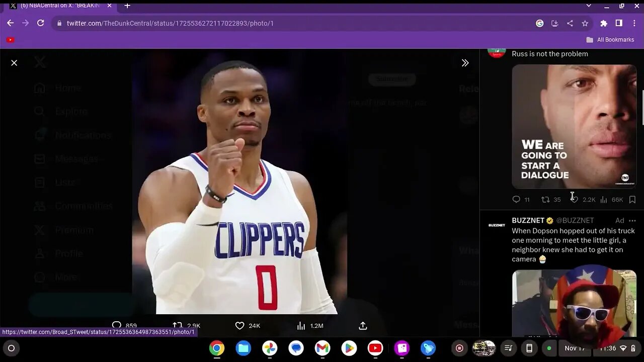Share this page from the address bar

pos(570,23)
